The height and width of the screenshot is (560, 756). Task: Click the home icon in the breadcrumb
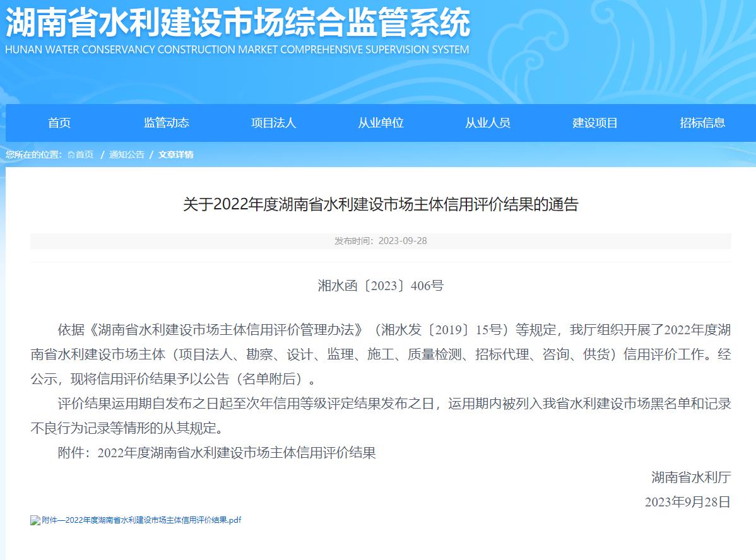coord(71,155)
